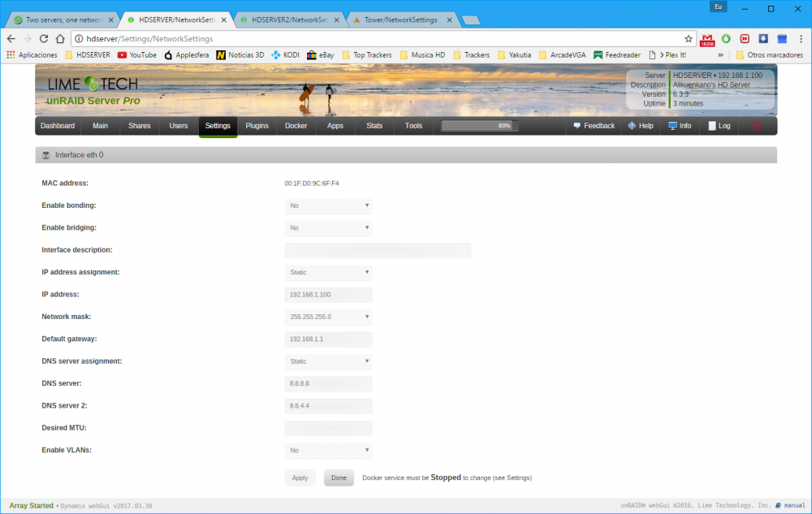This screenshot has height=514, width=812.
Task: Click the Default gateway field
Action: tap(328, 339)
